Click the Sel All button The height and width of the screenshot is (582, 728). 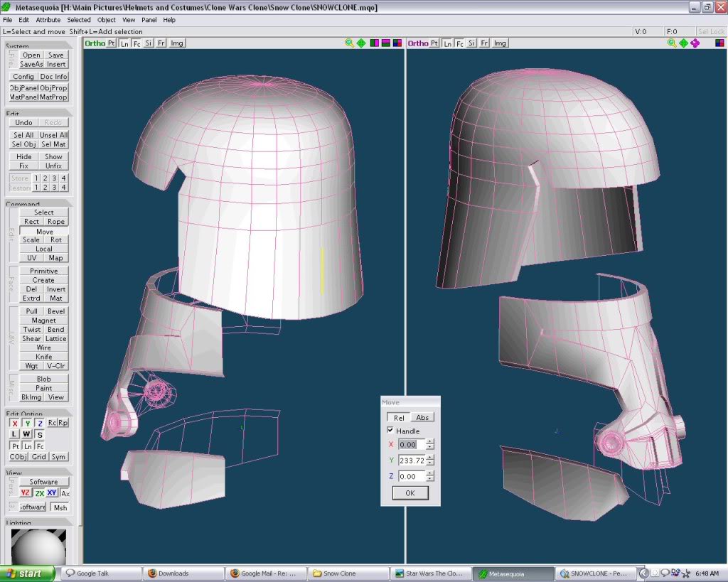[x=23, y=134]
